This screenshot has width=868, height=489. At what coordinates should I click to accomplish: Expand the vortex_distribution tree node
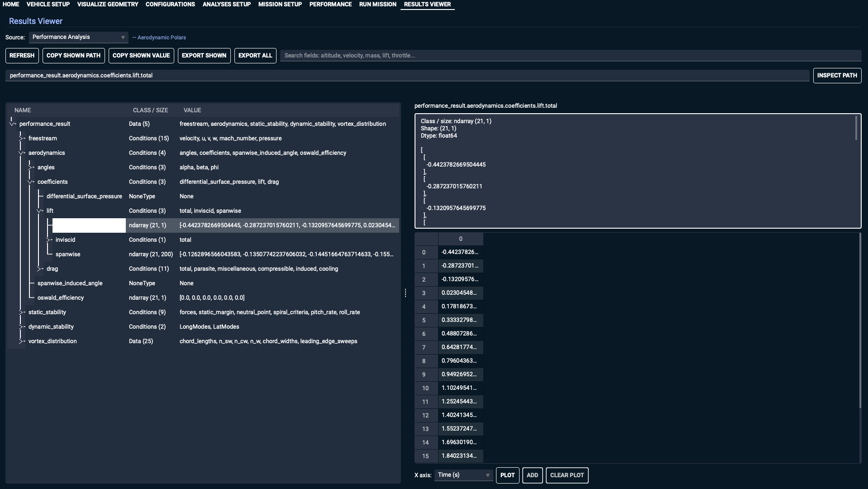click(x=21, y=341)
